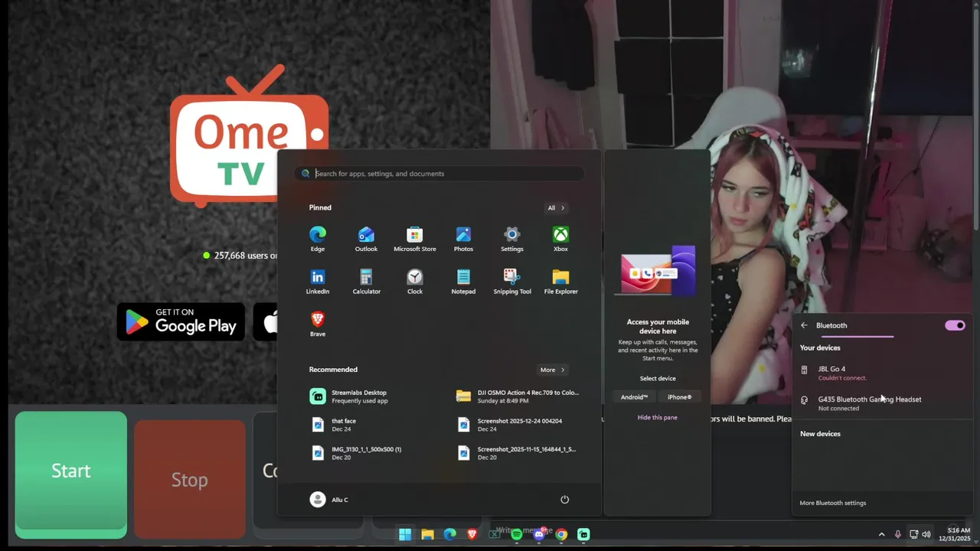Open the recommended file 'that face'
The width and height of the screenshot is (980, 551).
click(x=375, y=425)
